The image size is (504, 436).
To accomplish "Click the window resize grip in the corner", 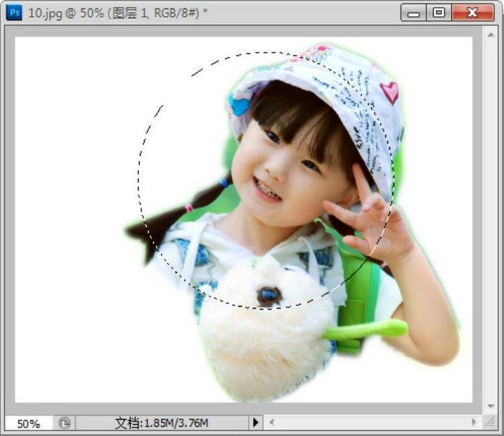I will (491, 423).
